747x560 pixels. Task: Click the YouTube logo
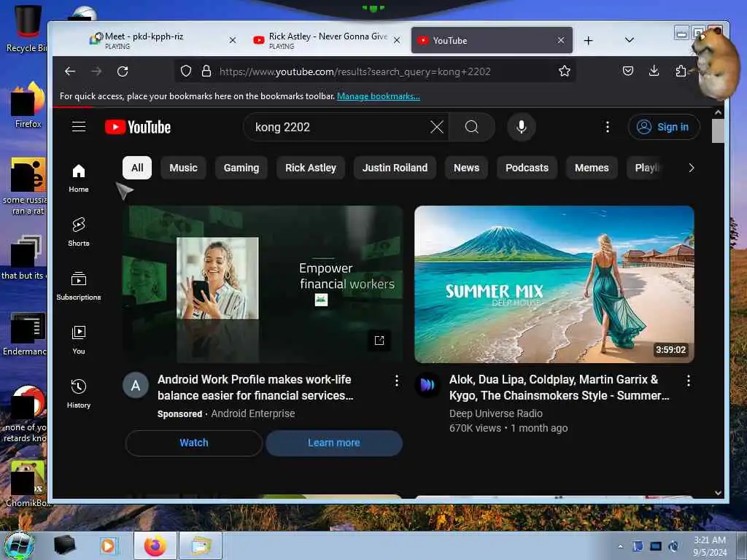pos(138,127)
